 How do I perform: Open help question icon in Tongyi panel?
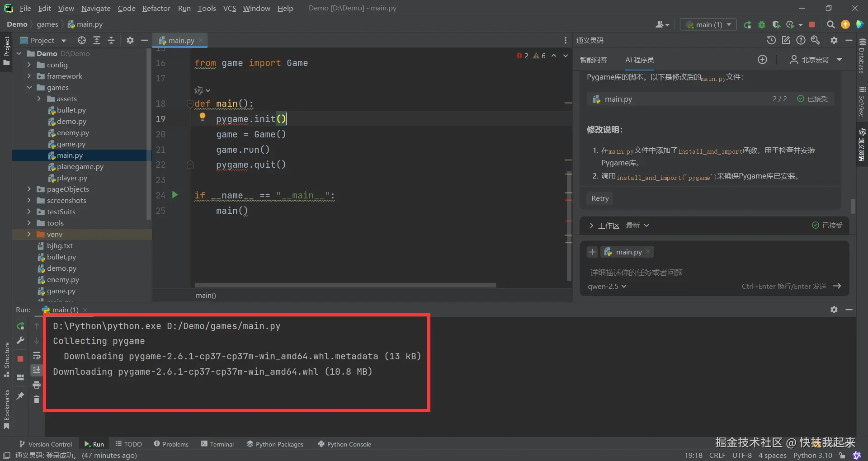(801, 40)
